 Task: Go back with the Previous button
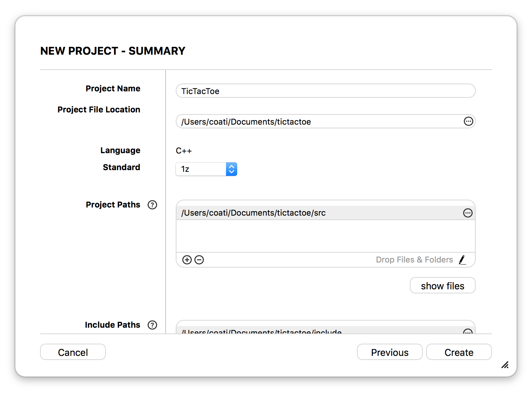click(390, 352)
